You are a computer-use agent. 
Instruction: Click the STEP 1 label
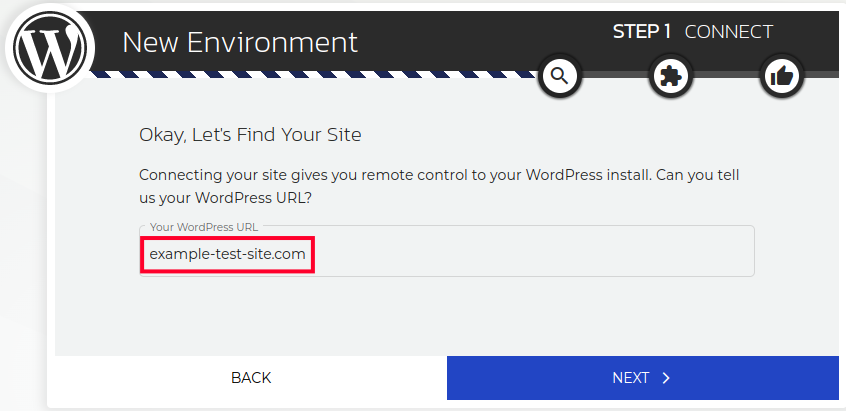click(641, 32)
